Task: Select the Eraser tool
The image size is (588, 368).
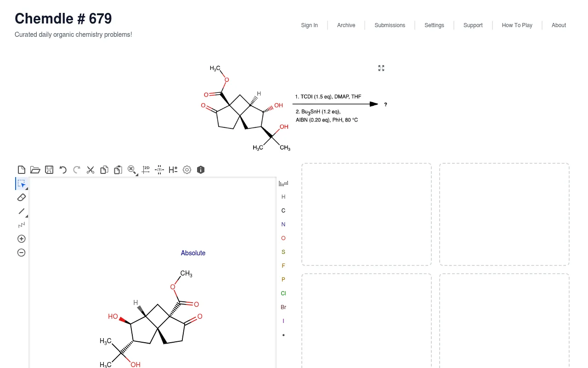Action: (x=22, y=197)
